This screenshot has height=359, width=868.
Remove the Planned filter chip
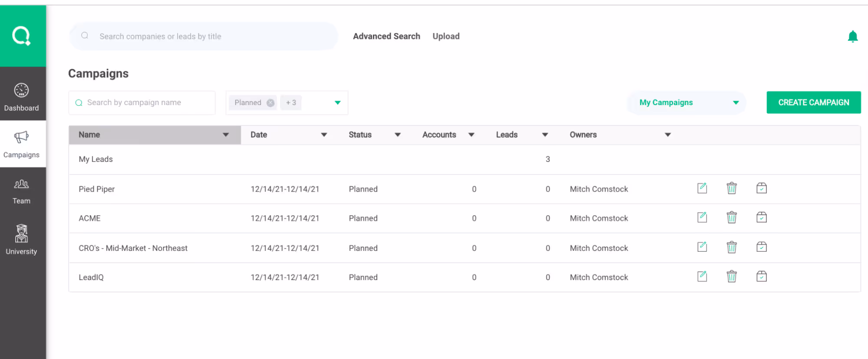coord(270,103)
